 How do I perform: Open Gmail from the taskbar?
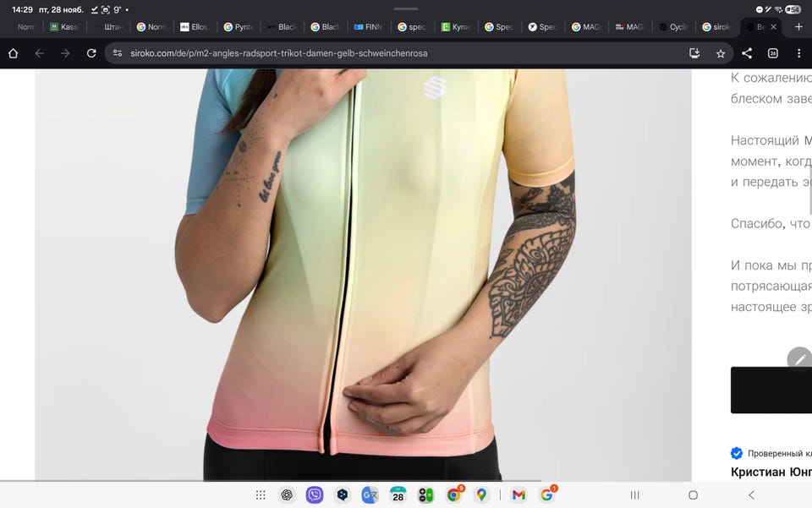point(518,495)
